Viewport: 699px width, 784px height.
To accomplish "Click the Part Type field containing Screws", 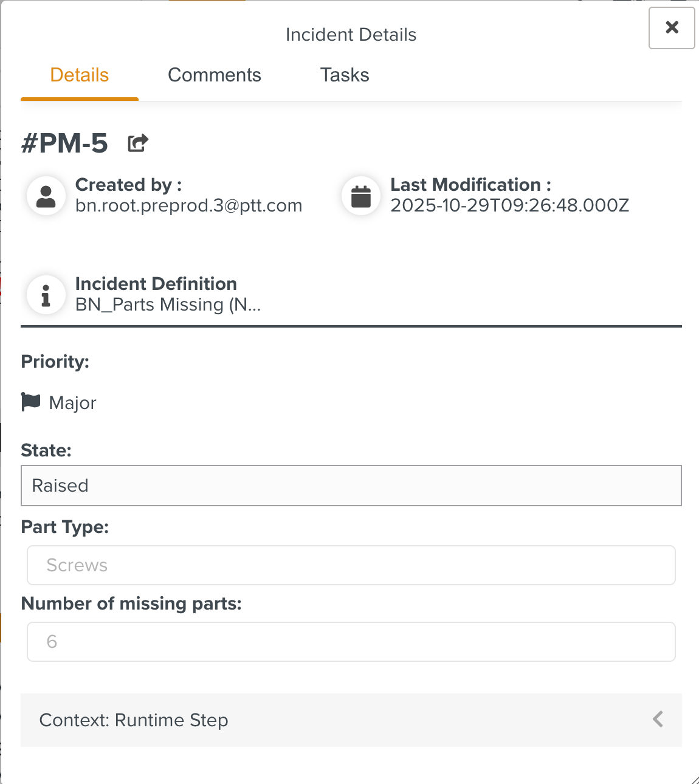I will pos(351,565).
